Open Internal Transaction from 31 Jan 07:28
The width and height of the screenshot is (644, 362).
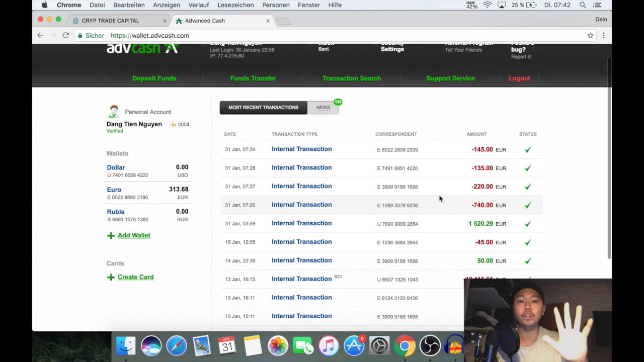pyautogui.click(x=301, y=167)
